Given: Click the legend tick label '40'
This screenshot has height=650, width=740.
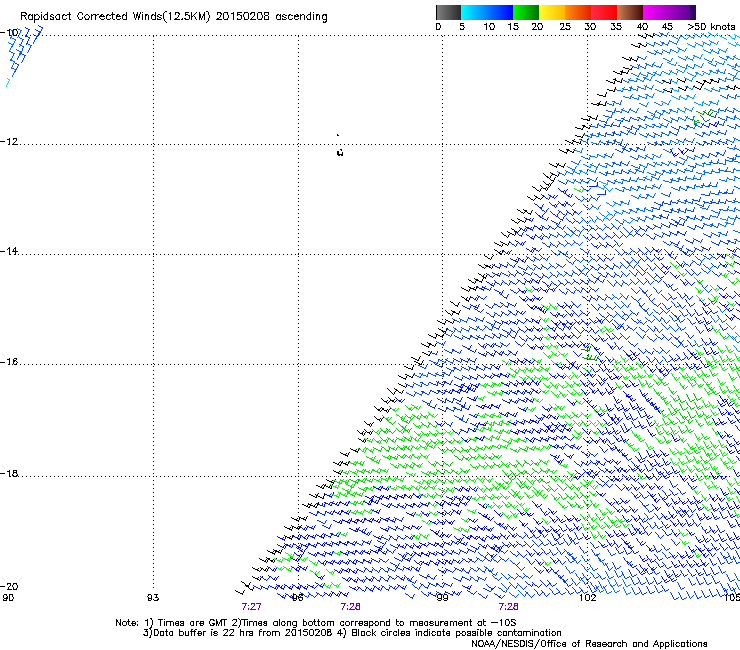Looking at the screenshot, I should pyautogui.click(x=642, y=27).
